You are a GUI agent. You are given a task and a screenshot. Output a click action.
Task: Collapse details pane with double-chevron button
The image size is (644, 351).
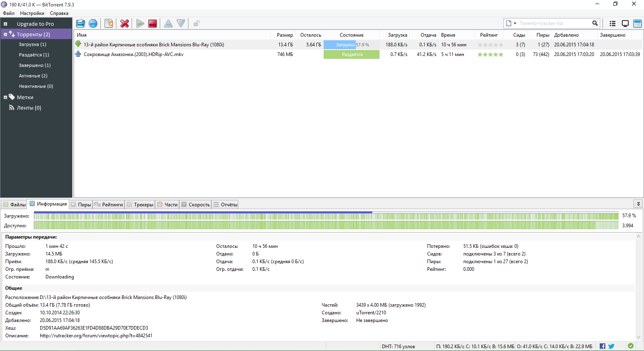tap(638, 204)
